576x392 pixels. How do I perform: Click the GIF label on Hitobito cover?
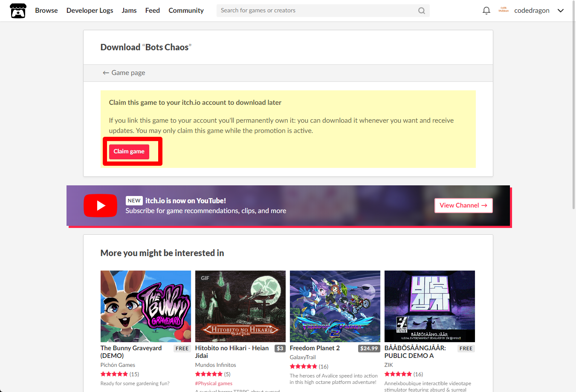[205, 278]
